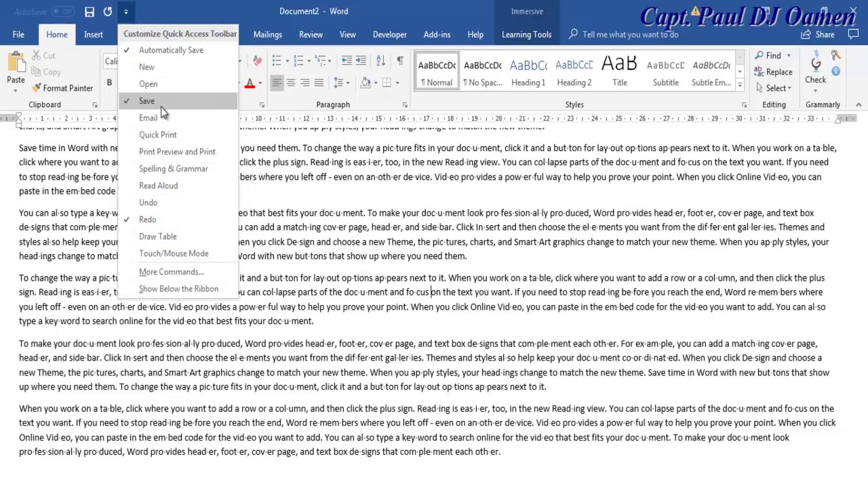Apply Center alignment
Viewport: 868px width, 488px height.
pyautogui.click(x=291, y=83)
